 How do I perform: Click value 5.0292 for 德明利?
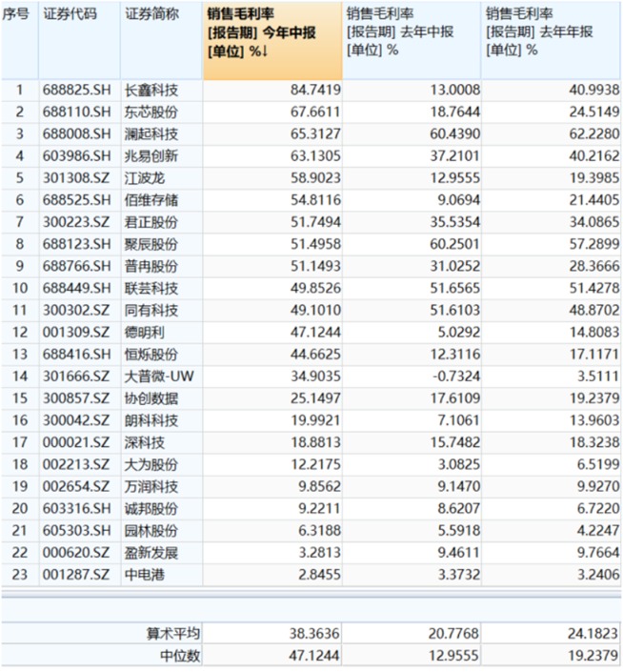pyautogui.click(x=458, y=333)
